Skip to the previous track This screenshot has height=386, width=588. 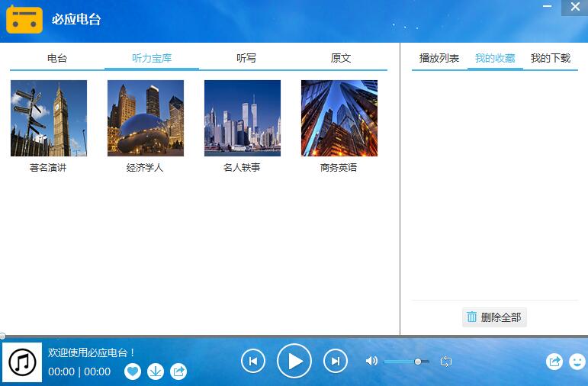pos(253,361)
